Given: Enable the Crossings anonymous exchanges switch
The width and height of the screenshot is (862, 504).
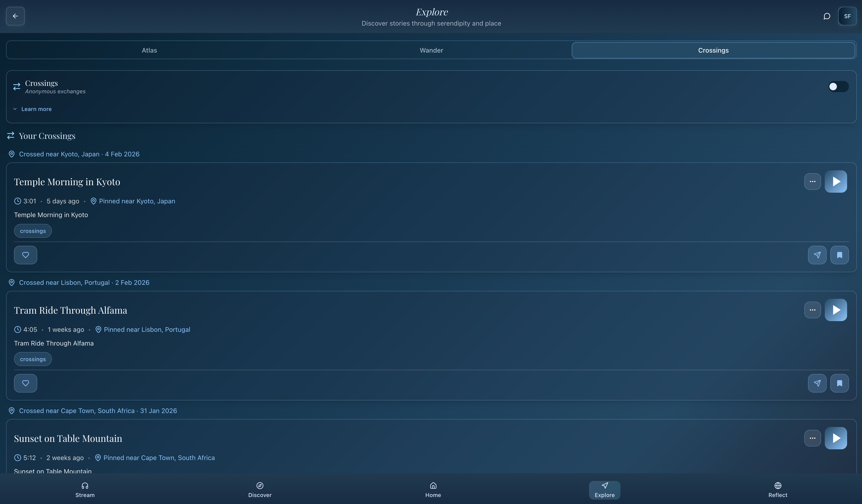Looking at the screenshot, I should (838, 87).
